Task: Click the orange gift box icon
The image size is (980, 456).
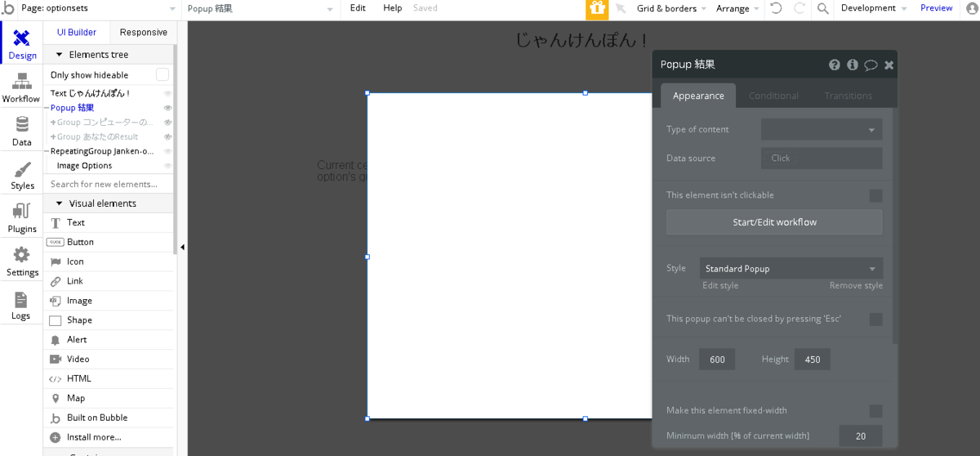Action: tap(597, 9)
